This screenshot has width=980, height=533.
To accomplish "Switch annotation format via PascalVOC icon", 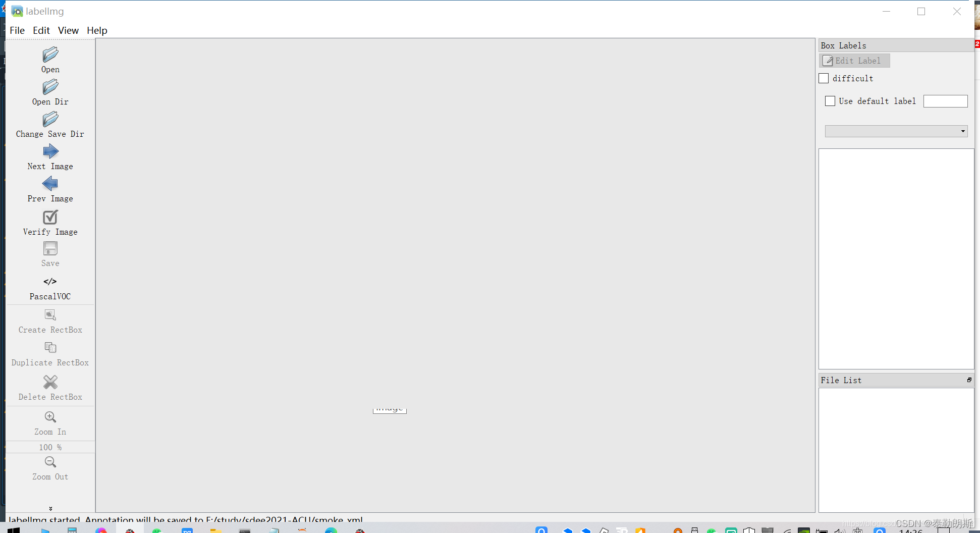I will 50,282.
